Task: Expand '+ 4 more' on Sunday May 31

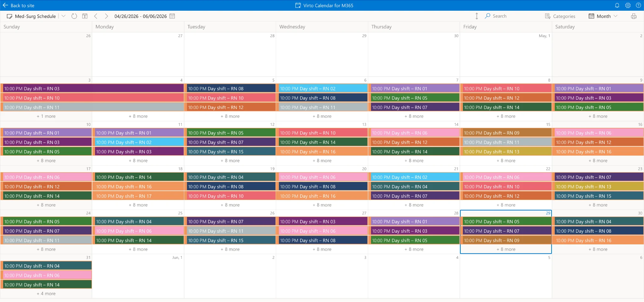Action: coord(46,293)
